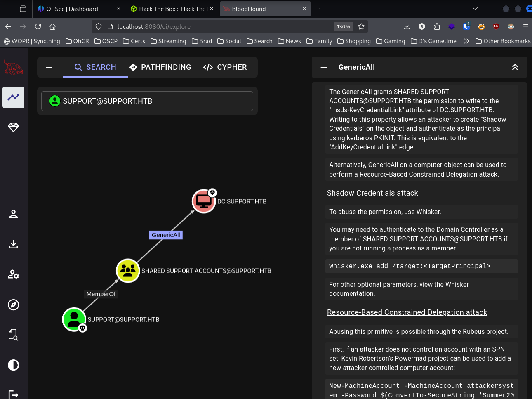Viewport: 532px width, 399px height.
Task: Select the DC.SUPPORT.HTB computer node
Action: (204, 201)
